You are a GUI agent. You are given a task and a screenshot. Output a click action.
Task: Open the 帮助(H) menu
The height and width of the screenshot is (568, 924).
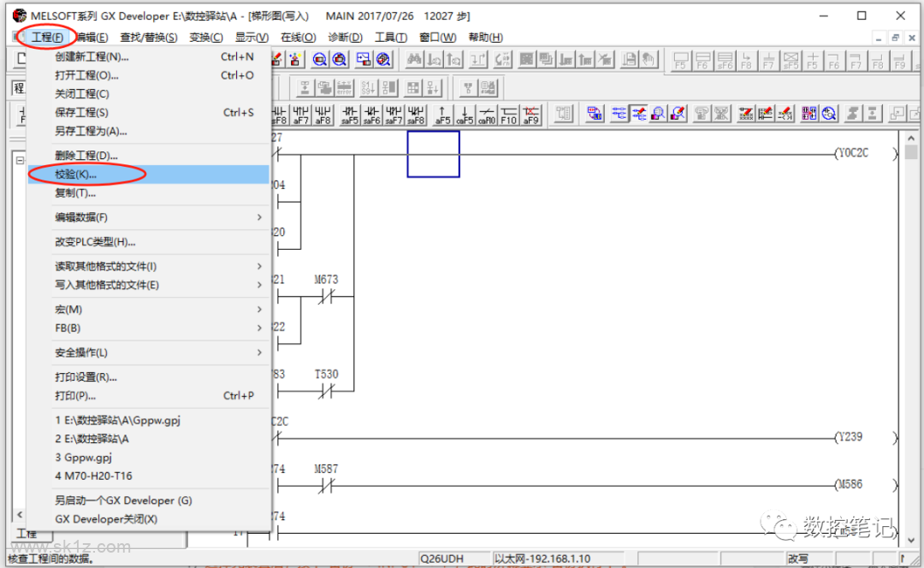pos(486,37)
